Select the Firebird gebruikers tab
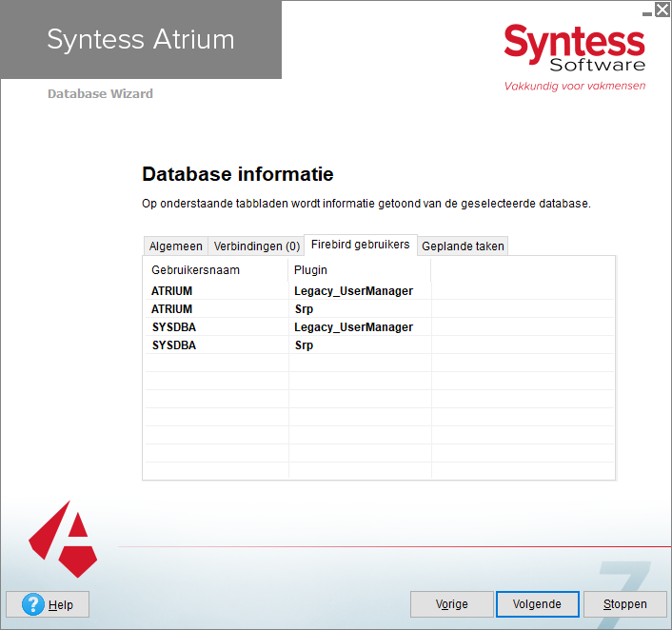This screenshot has width=672, height=630. pos(361,245)
